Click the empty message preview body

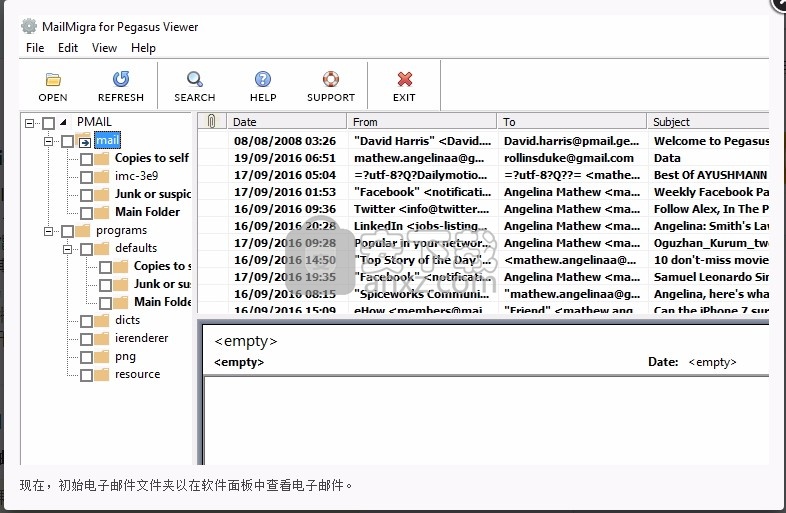point(487,420)
